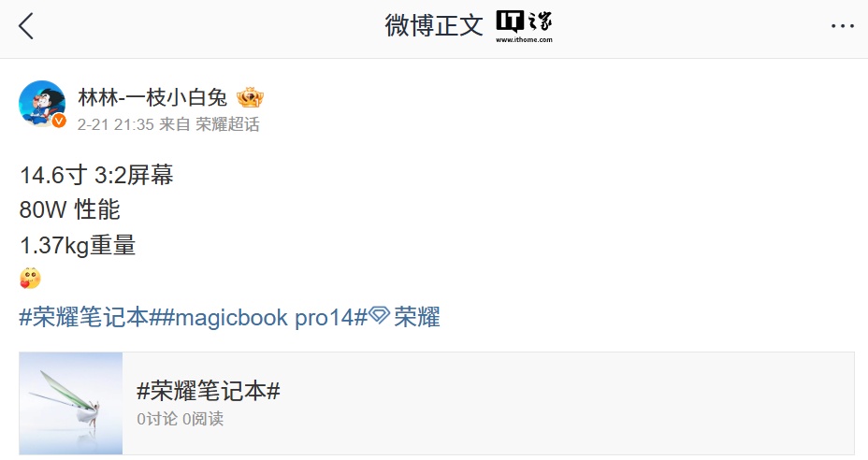Open username 林林-一枝小白兔 profile
The image size is (868, 460).
tap(152, 97)
